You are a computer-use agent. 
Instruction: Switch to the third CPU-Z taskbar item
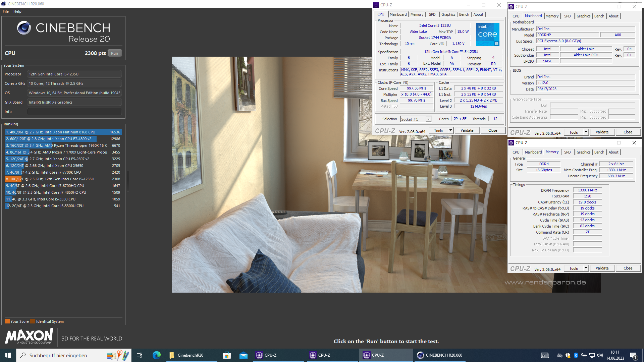pyautogui.click(x=386, y=355)
